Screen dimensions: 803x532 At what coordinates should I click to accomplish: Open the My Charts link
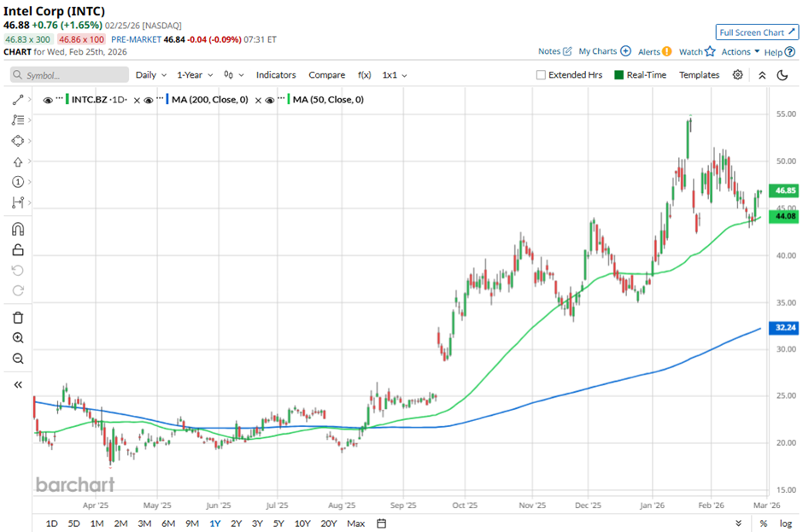click(x=603, y=52)
